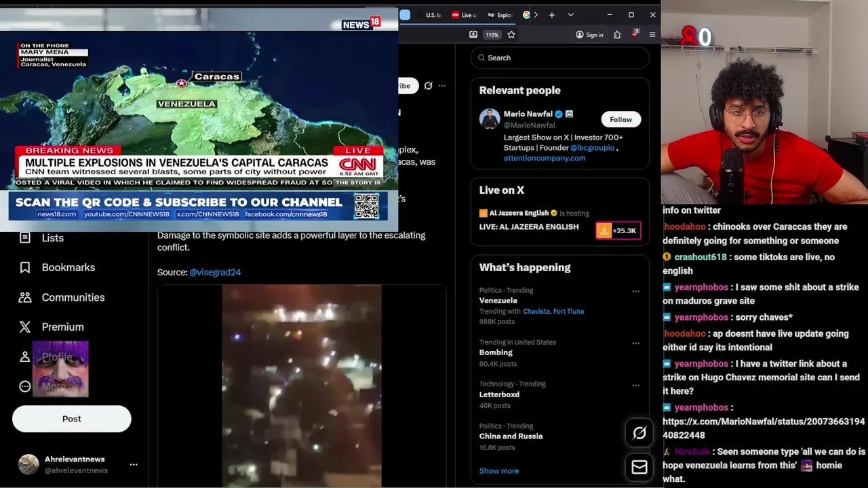Click the Lists icon in sidebar
Image resolution: width=868 pixels, height=488 pixels.
coord(25,238)
